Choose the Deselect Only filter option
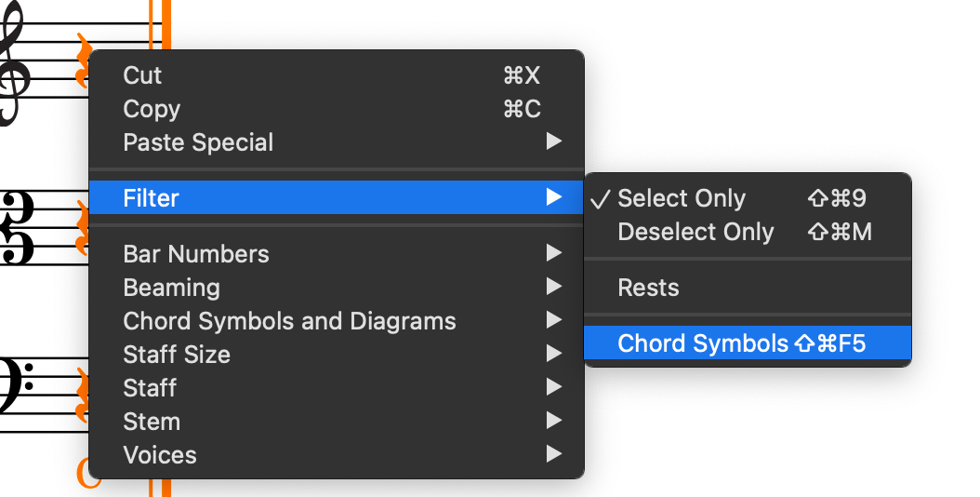 (695, 232)
